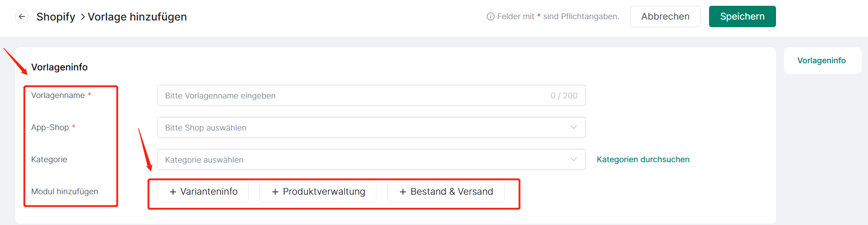Open the App-Shop dropdown chevron
This screenshot has width=868, height=225.
pos(574,127)
